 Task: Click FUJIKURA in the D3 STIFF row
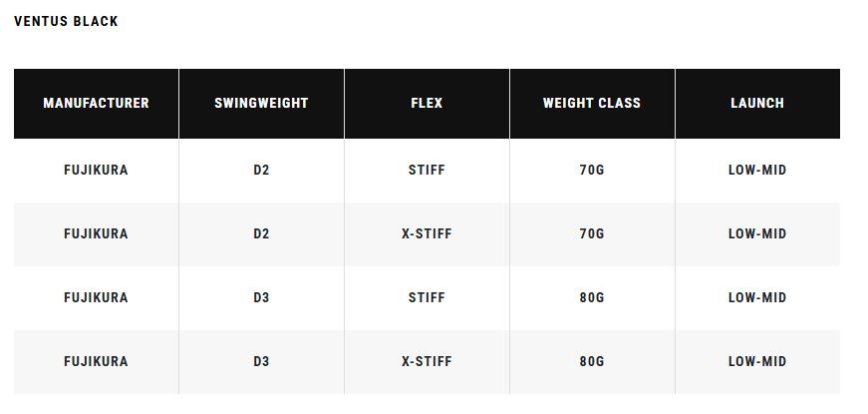tap(96, 297)
